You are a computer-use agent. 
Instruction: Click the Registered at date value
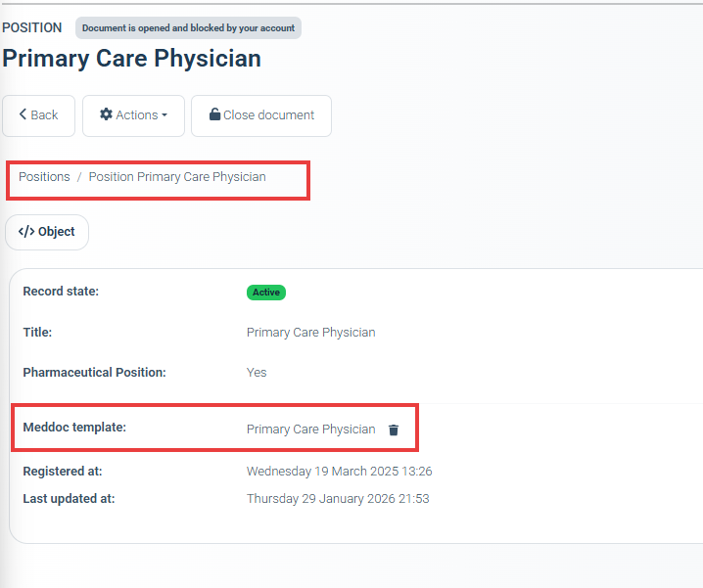[x=339, y=472]
